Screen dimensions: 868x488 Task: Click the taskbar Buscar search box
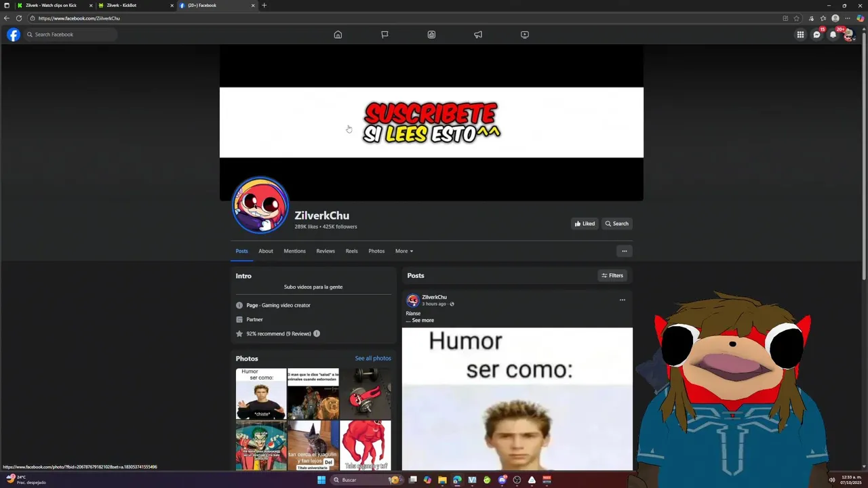click(x=366, y=480)
